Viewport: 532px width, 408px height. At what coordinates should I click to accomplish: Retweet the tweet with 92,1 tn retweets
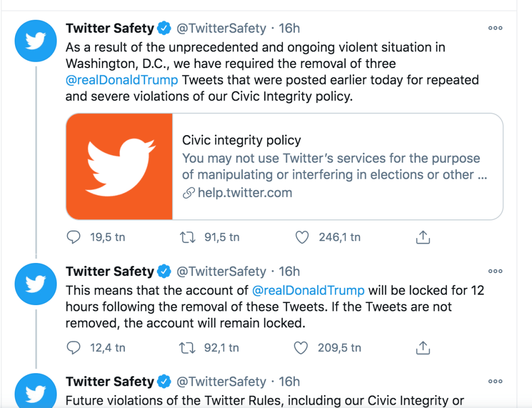click(187, 348)
